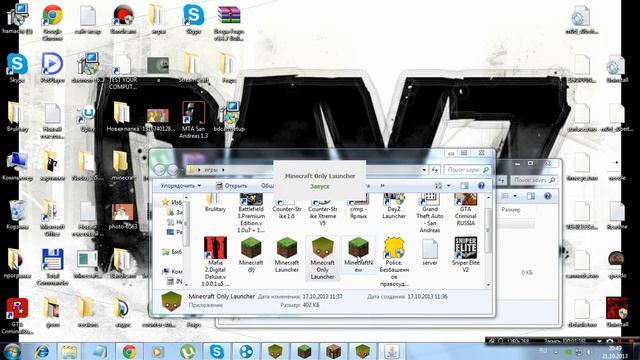Image resolution: width=640 pixels, height=360 pixels.
Task: Open help in the background Explorer window
Action: pyautogui.click(x=547, y=196)
